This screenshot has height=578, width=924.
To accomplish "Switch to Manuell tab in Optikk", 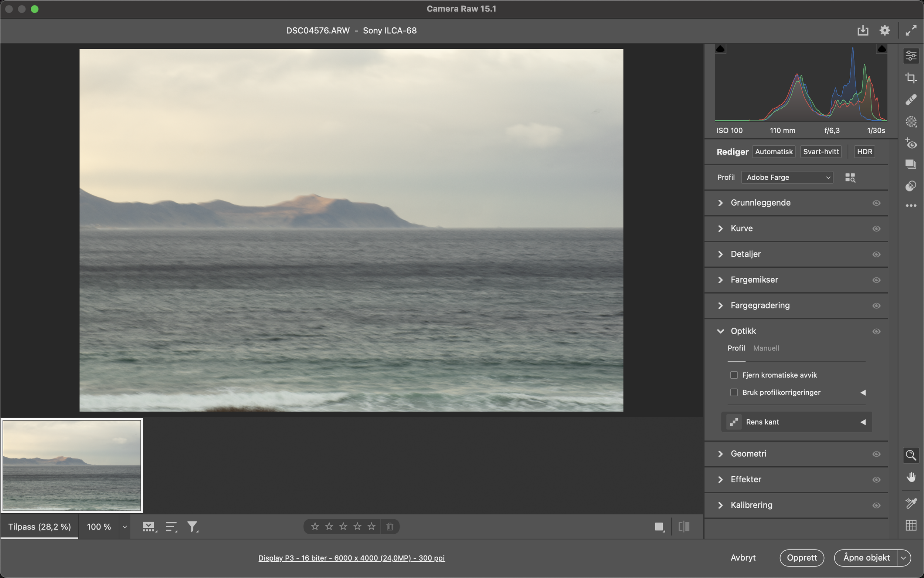I will 766,348.
